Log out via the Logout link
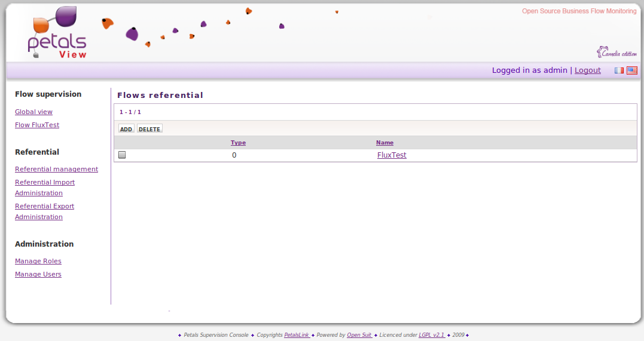The image size is (644, 341). 587,70
